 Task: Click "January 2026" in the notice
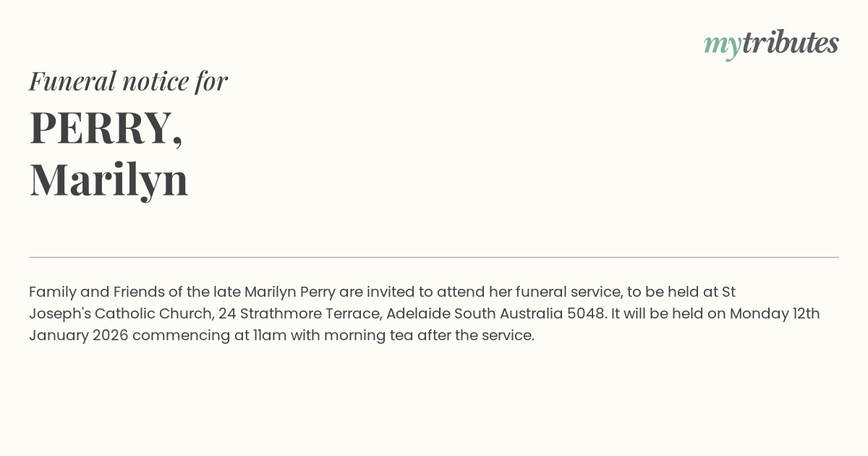tap(78, 336)
